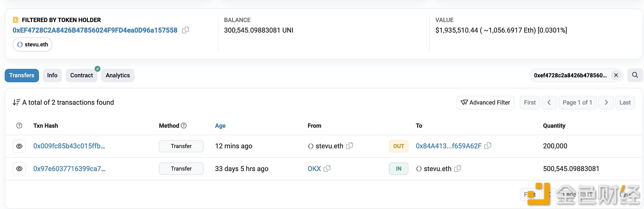Go to the Last page in top pagination
Image resolution: width=644 pixels, height=209 pixels.
pyautogui.click(x=625, y=103)
